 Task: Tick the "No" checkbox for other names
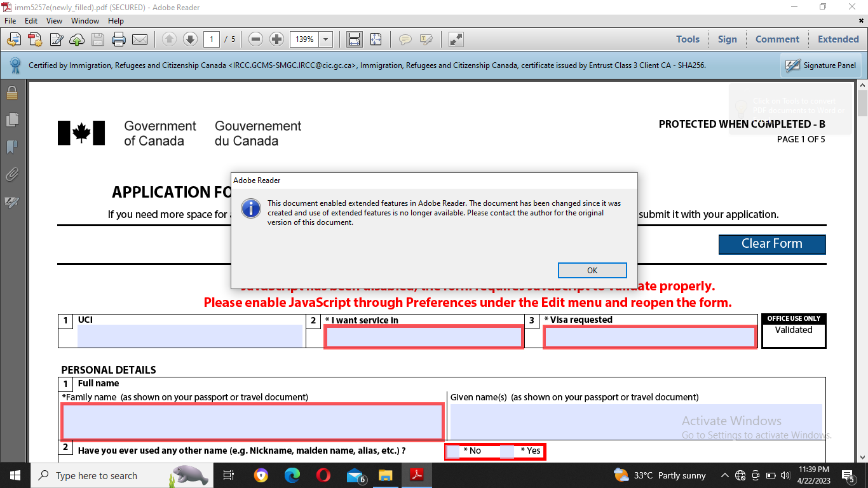coord(452,451)
